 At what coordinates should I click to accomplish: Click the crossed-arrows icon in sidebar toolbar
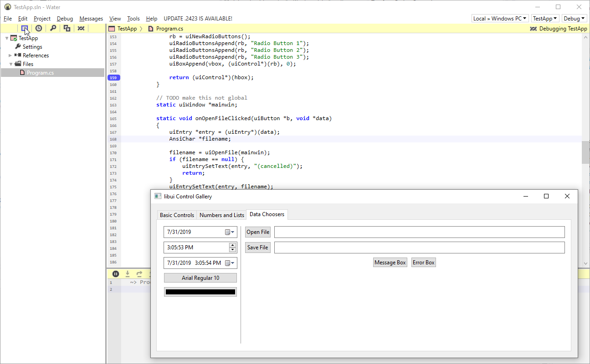[81, 28]
